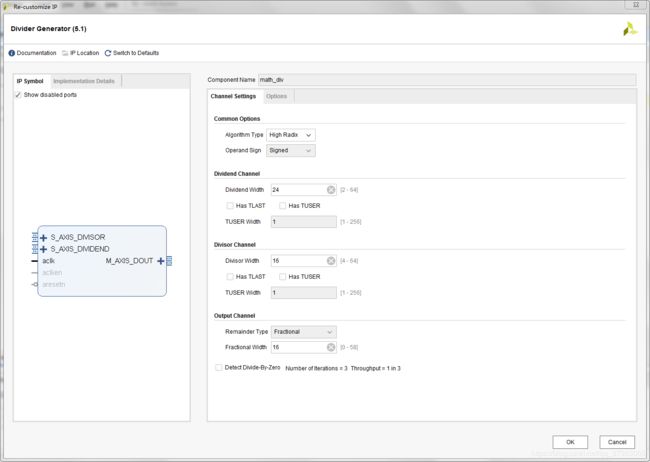The width and height of the screenshot is (650, 462).
Task: Click the Cancel button
Action: (617, 442)
